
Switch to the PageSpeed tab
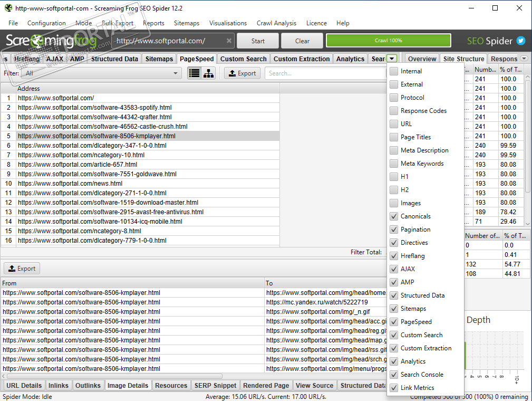coord(197,59)
